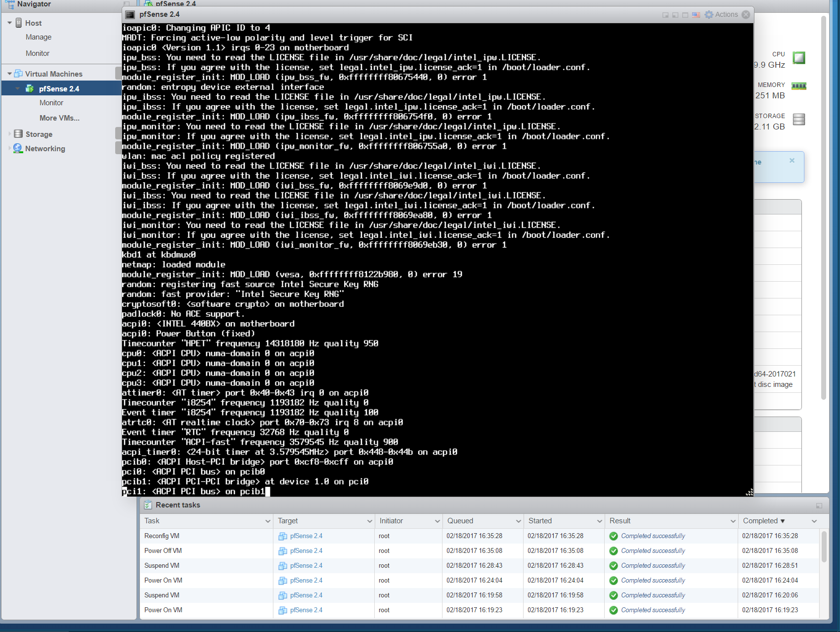840x632 pixels.
Task: Click the STORAGE disk icon
Action: 799,119
